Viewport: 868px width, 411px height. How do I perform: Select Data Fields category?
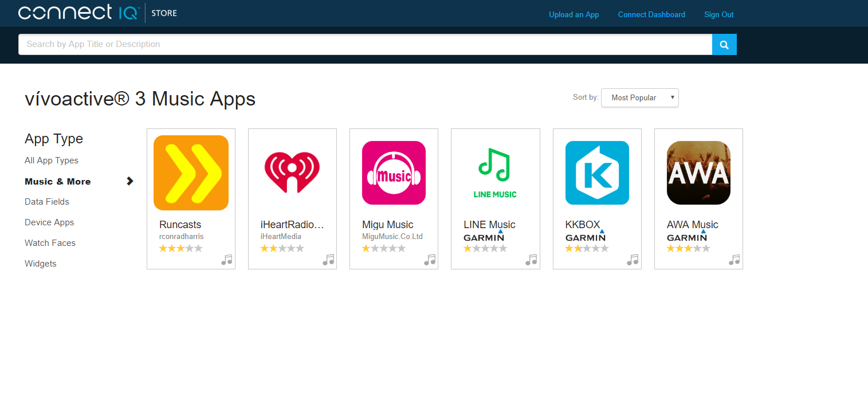pos(47,202)
